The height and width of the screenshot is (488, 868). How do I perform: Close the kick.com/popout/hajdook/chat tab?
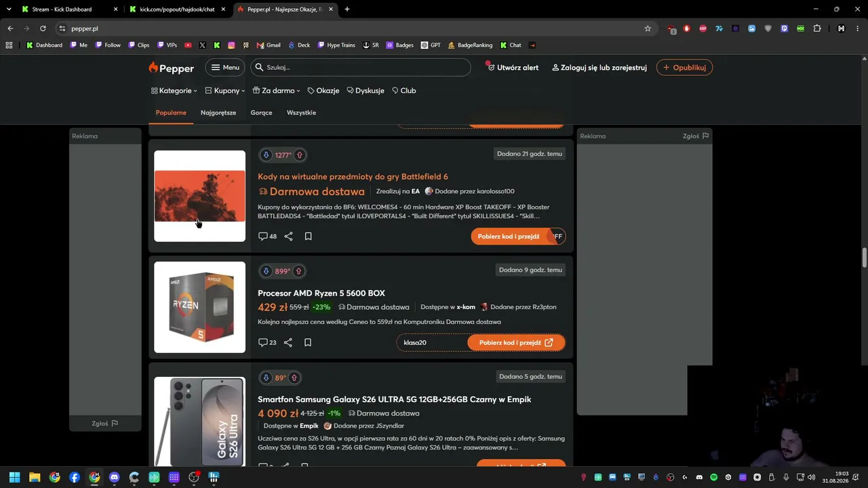(x=223, y=9)
